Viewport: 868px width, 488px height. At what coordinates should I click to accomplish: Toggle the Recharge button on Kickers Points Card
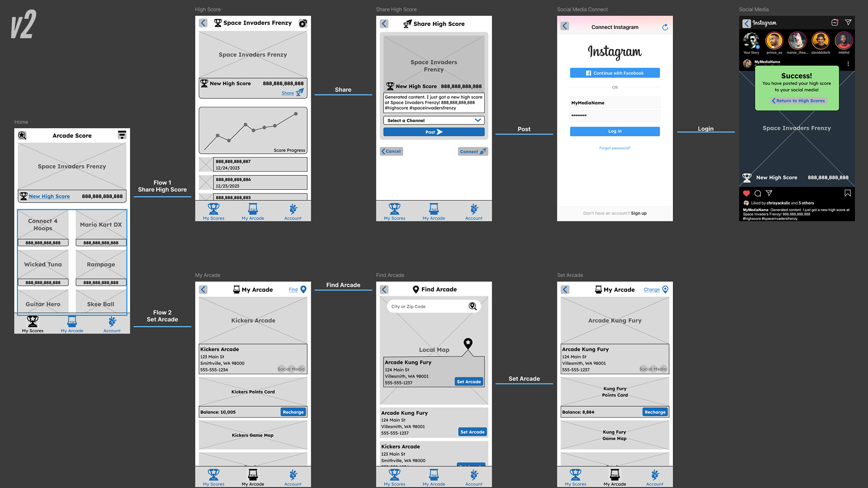click(x=293, y=412)
